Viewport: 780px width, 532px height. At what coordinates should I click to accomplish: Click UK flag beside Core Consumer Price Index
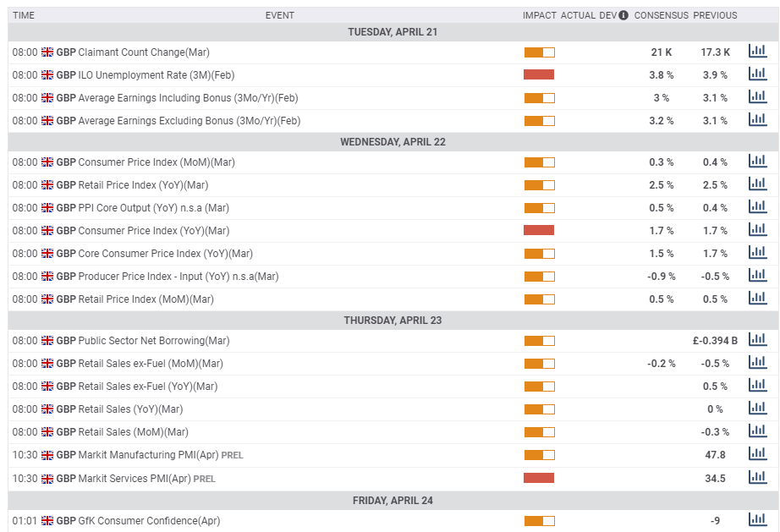[47, 254]
